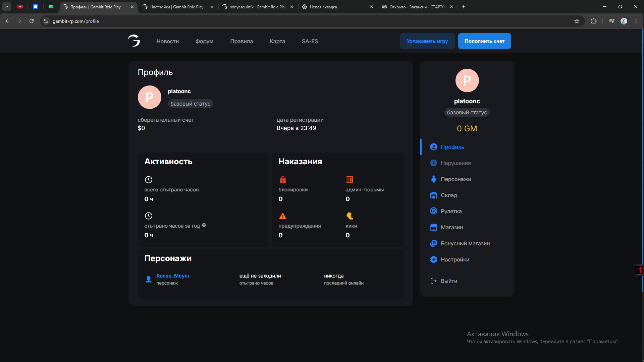Click the Склад warehouse icon

pos(433,195)
